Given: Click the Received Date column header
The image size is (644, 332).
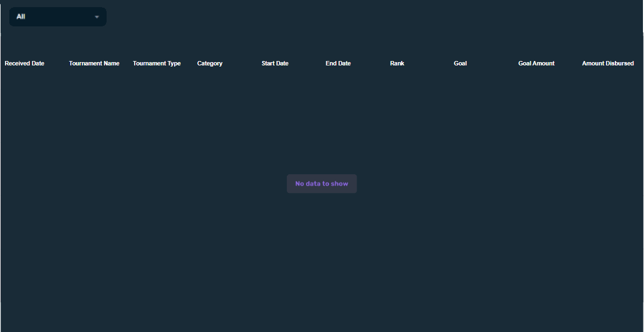Looking at the screenshot, I should coord(25,63).
